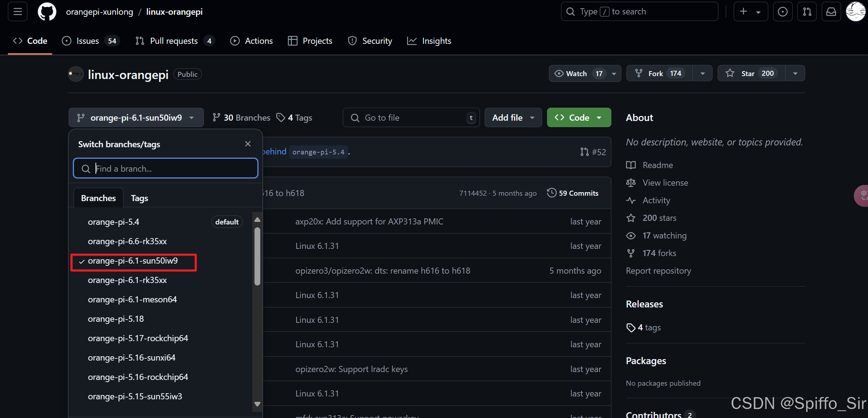This screenshot has width=868, height=418.
Task: Open the pull requests icon in the header
Action: point(807,12)
